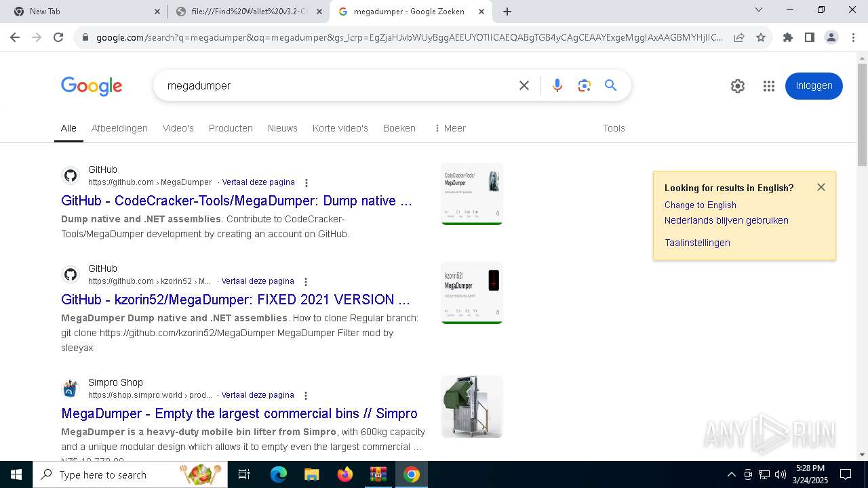The width and height of the screenshot is (868, 488).
Task: Close the megadumper Google tab
Action: point(481,12)
